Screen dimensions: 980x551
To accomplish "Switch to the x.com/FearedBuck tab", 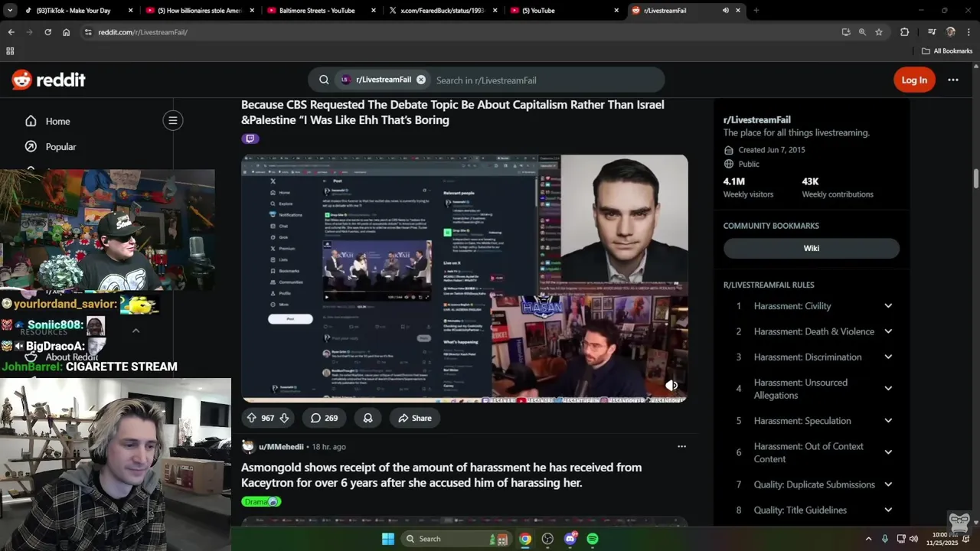I will click(443, 11).
